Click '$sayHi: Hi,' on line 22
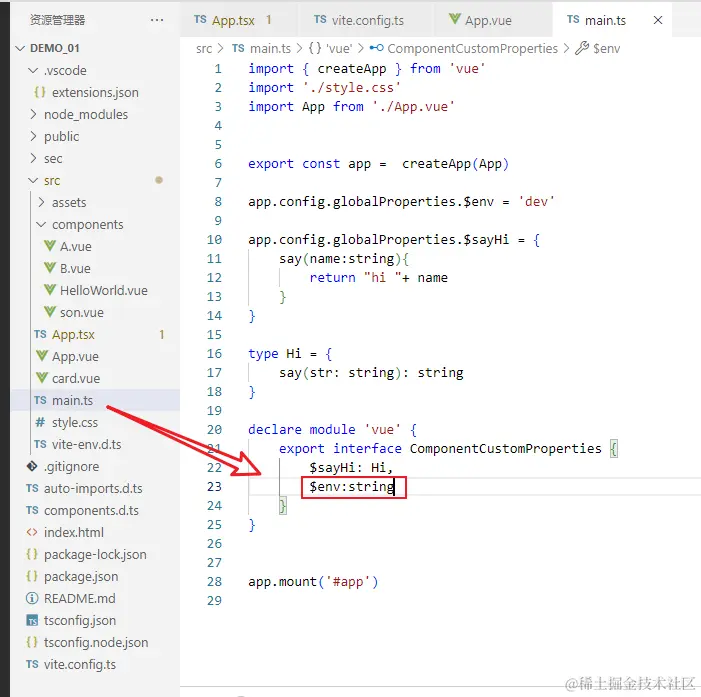This screenshot has width=701, height=697. 351,468
